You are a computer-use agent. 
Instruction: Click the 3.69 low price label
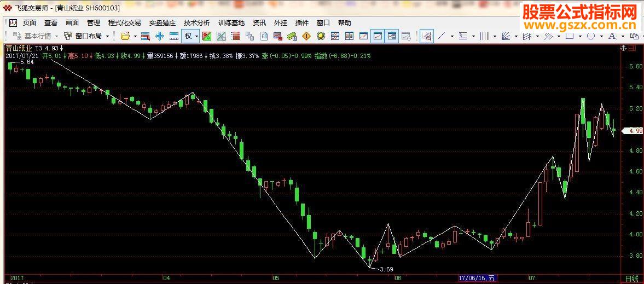pyautogui.click(x=387, y=269)
